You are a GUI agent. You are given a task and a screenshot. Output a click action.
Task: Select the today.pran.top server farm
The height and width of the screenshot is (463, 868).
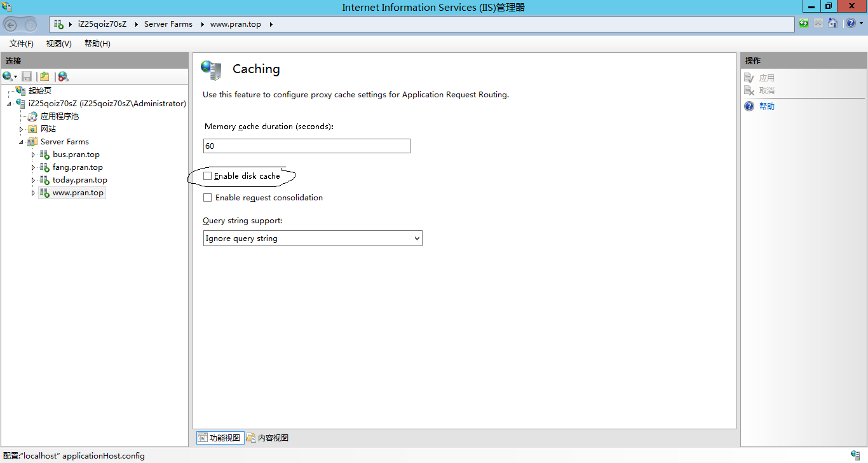(79, 180)
